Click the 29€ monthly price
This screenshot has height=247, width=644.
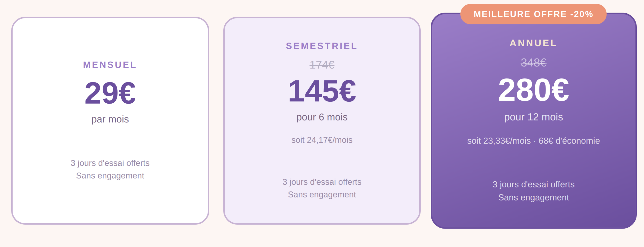(110, 93)
